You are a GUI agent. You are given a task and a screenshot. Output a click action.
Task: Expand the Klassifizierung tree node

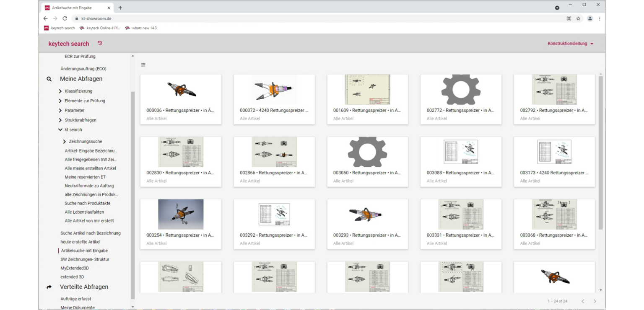(x=60, y=91)
